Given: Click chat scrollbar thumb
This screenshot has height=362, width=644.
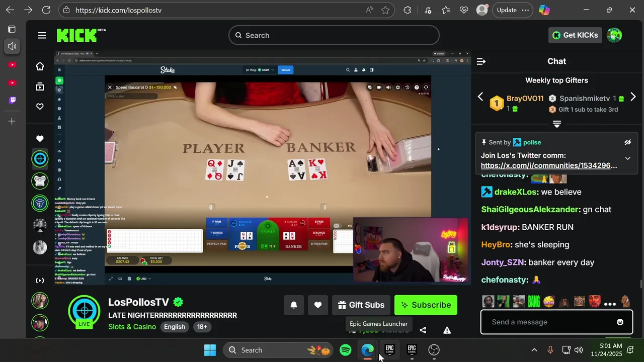Looking at the screenshot, I should tap(640, 284).
